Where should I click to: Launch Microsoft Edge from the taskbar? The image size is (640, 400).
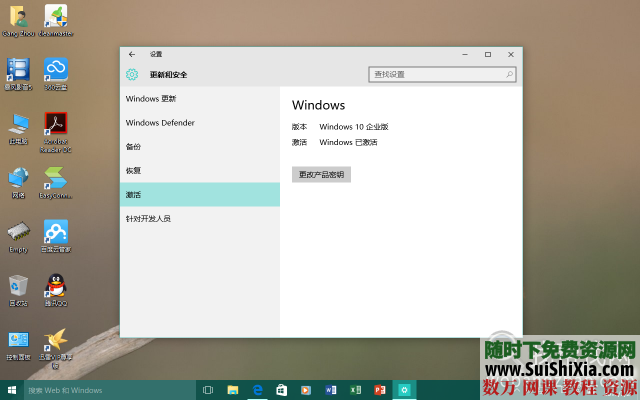pyautogui.click(x=257, y=390)
